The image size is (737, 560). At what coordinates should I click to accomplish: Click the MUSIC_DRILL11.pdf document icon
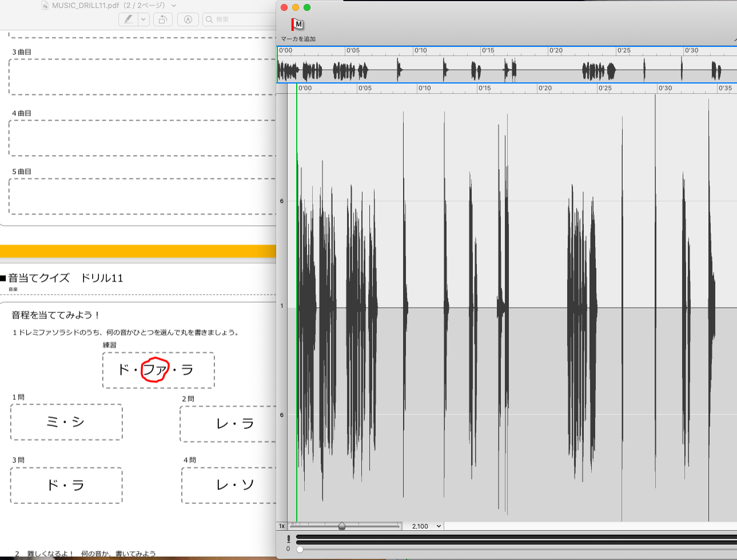click(46, 6)
